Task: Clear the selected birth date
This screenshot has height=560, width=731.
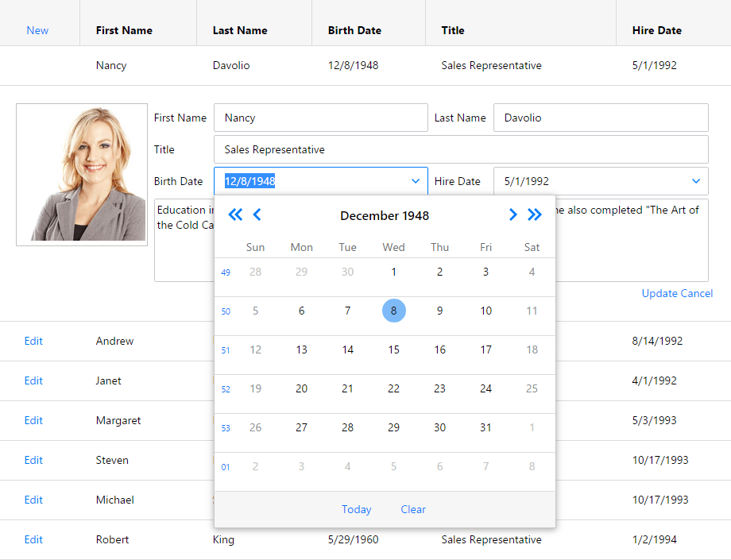Action: tap(413, 509)
